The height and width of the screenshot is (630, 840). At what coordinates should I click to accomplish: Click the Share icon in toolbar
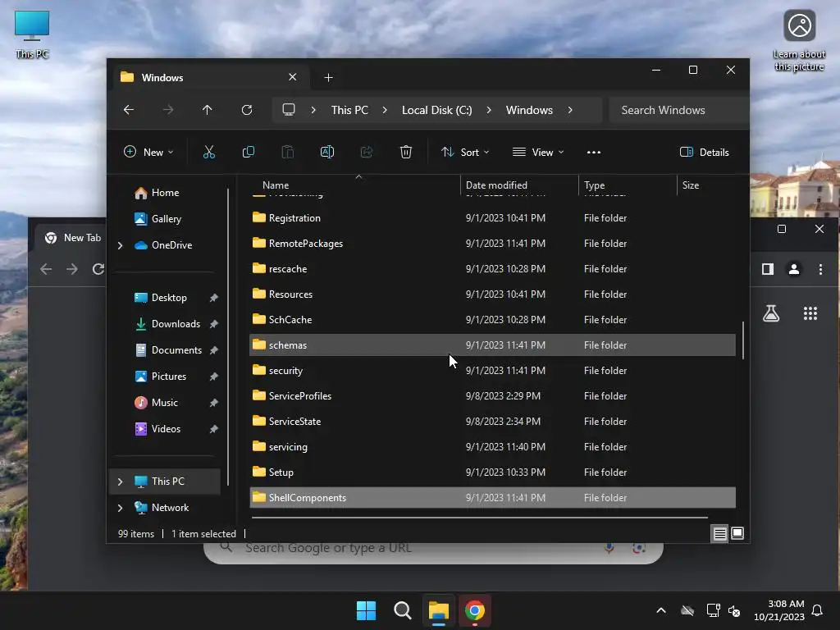(x=367, y=152)
